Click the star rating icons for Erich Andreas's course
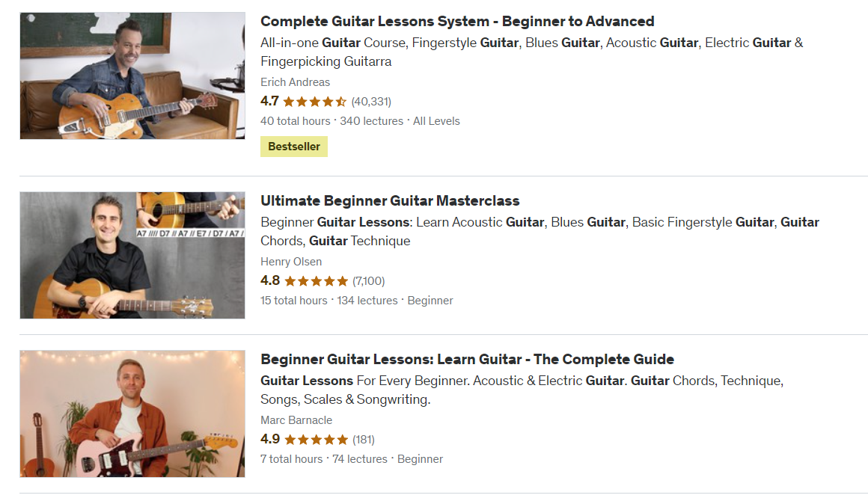Screen dimensions: 868x504 (x=315, y=102)
